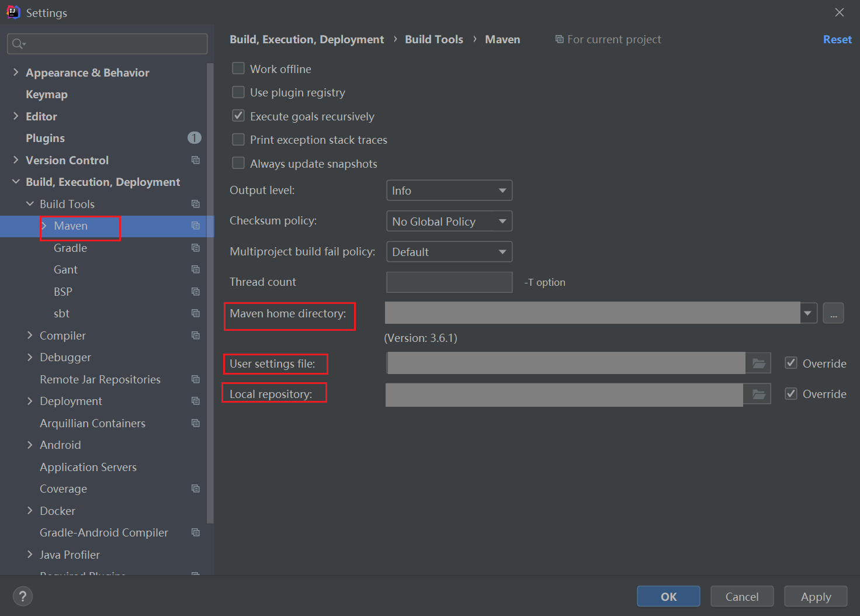Click the Plugins update count badge
Image resolution: width=860 pixels, height=616 pixels.
(x=195, y=138)
